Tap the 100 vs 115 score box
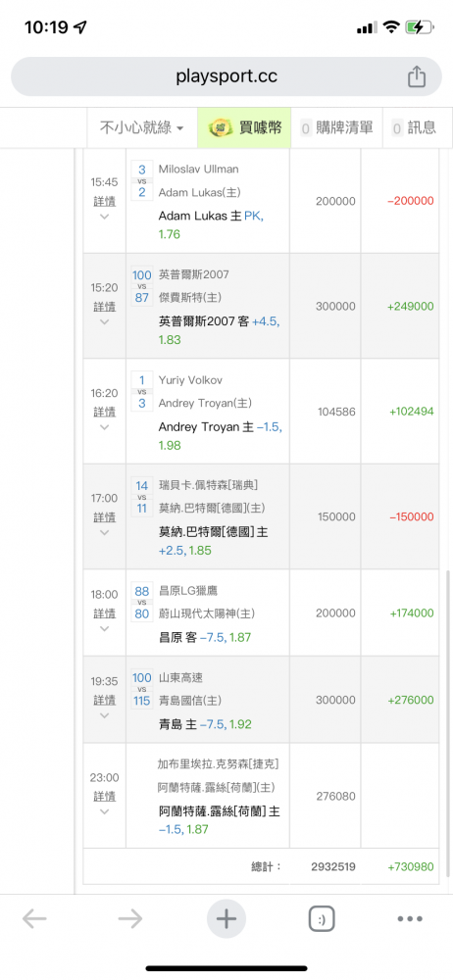The width and height of the screenshot is (453, 980). (142, 689)
